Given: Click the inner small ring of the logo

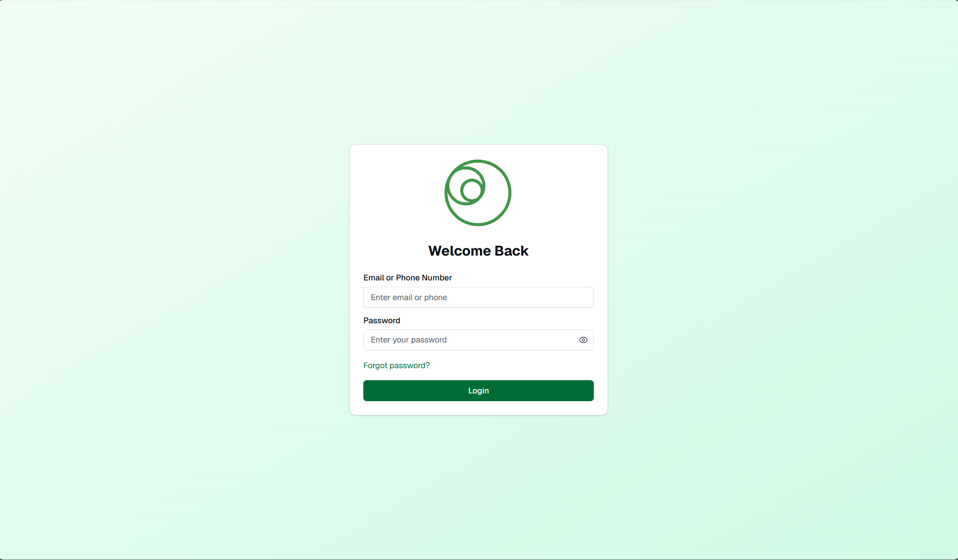Looking at the screenshot, I should click(472, 190).
